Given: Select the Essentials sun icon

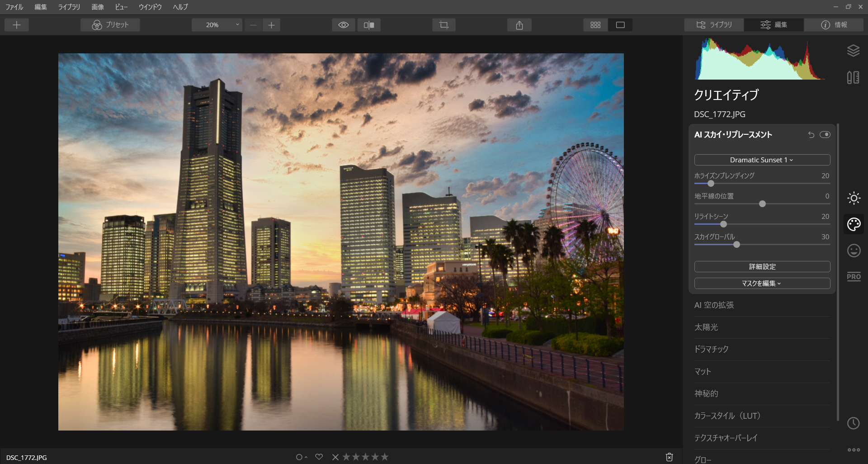Looking at the screenshot, I should click(x=854, y=198).
